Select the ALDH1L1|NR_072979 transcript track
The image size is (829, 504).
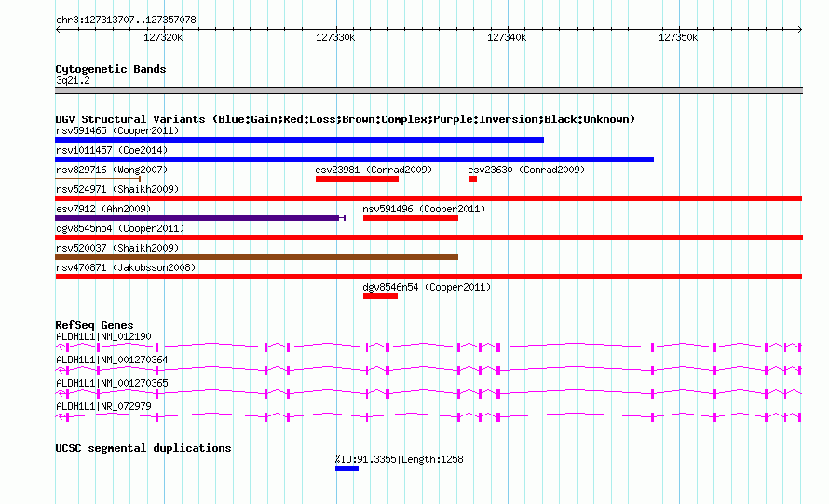428,416
